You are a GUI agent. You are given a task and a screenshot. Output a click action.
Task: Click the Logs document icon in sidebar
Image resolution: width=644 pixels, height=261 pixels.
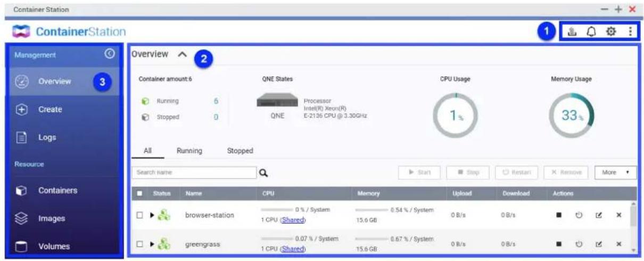22,137
